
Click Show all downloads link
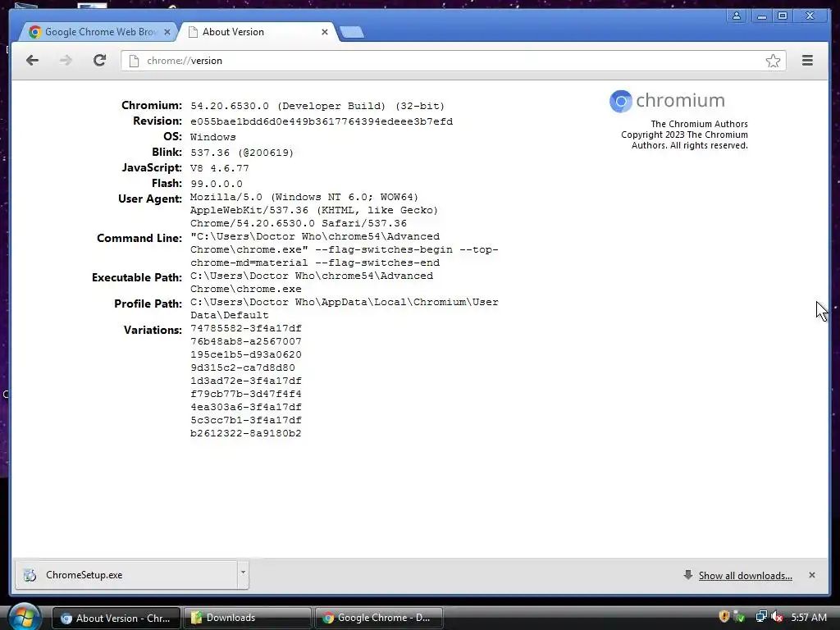coord(745,575)
